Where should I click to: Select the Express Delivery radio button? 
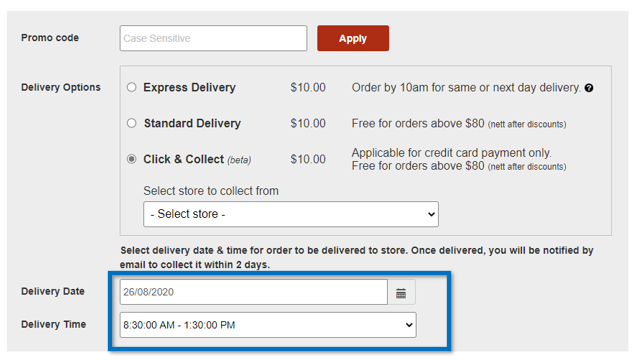pos(132,87)
